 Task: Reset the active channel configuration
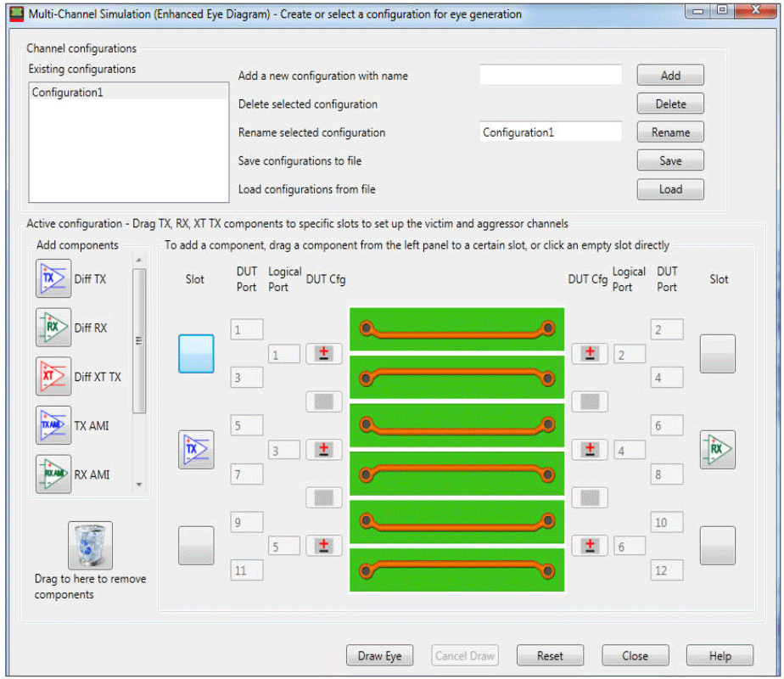[550, 654]
